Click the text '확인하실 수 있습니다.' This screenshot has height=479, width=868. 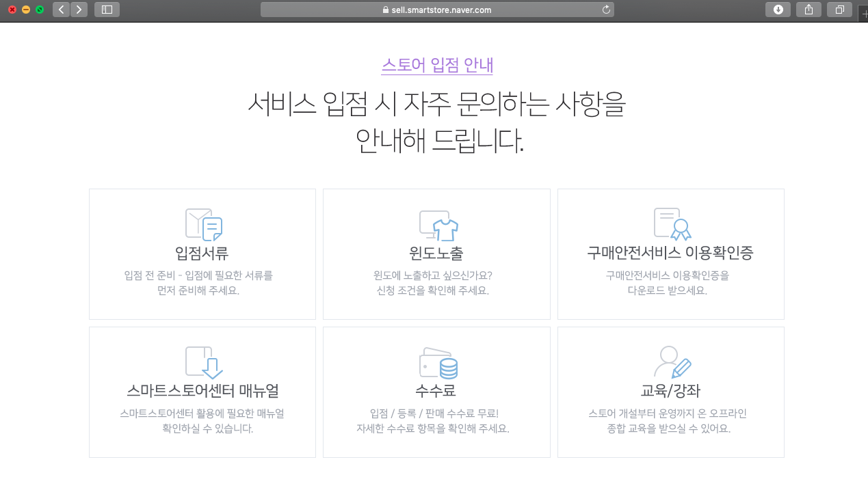(208, 430)
